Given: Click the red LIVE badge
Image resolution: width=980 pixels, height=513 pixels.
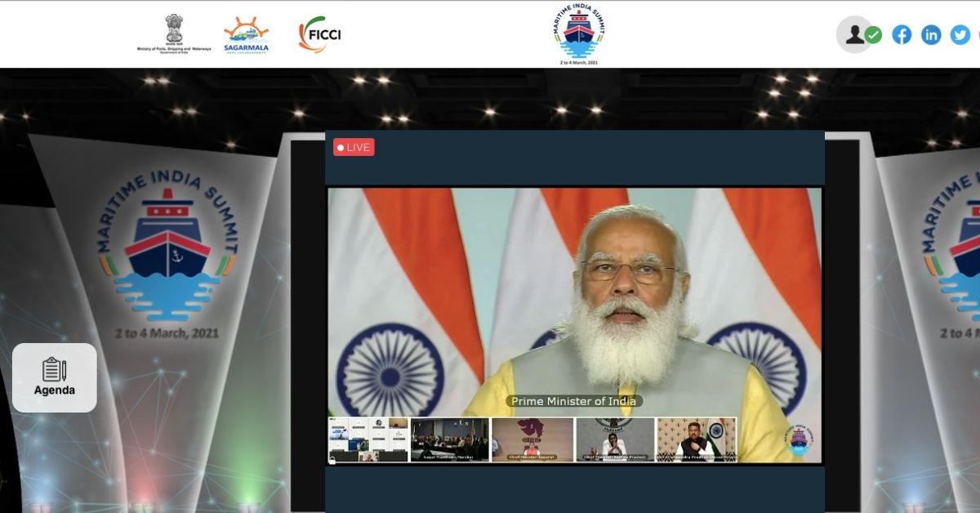Looking at the screenshot, I should [354, 147].
